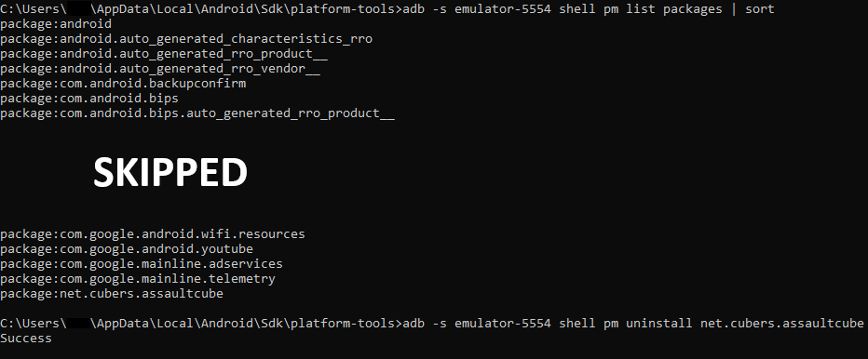The image size is (868, 359).
Task: Click the com.google.mainline.telemetry line
Action: [x=137, y=279]
